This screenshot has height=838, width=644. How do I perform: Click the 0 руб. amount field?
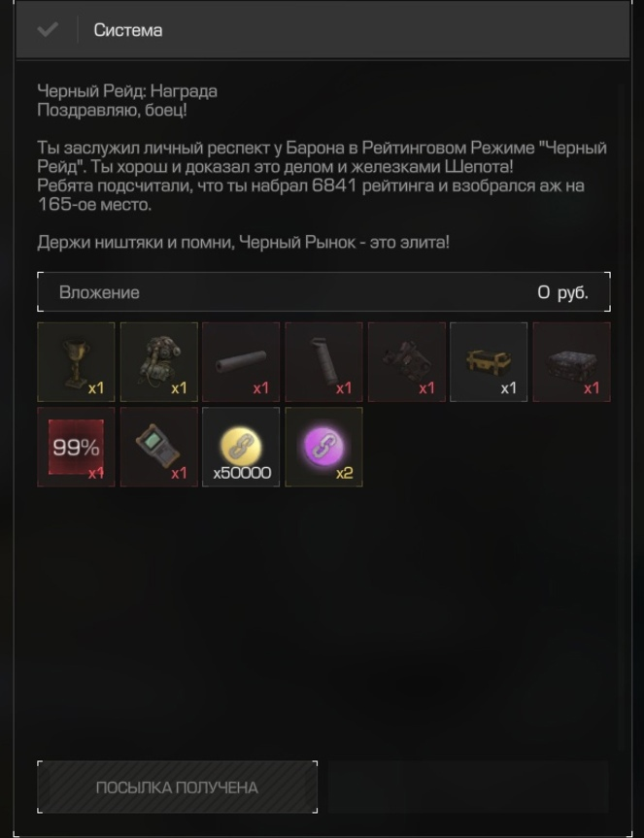pyautogui.click(x=562, y=292)
